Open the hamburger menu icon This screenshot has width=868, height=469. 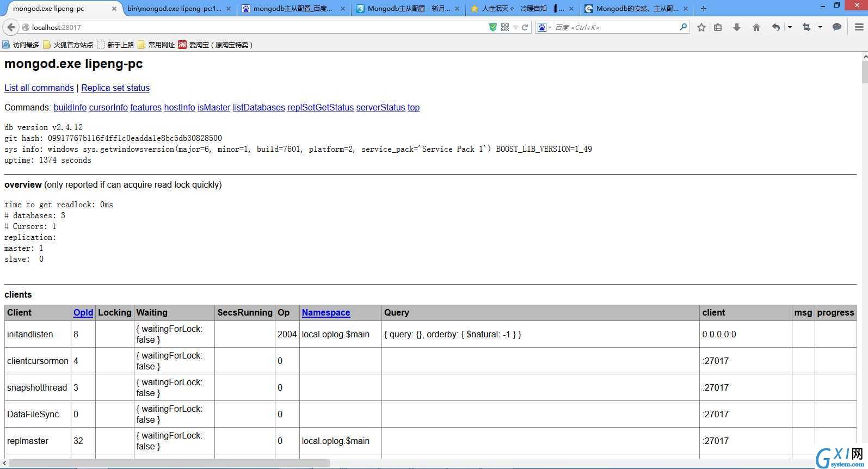[859, 27]
